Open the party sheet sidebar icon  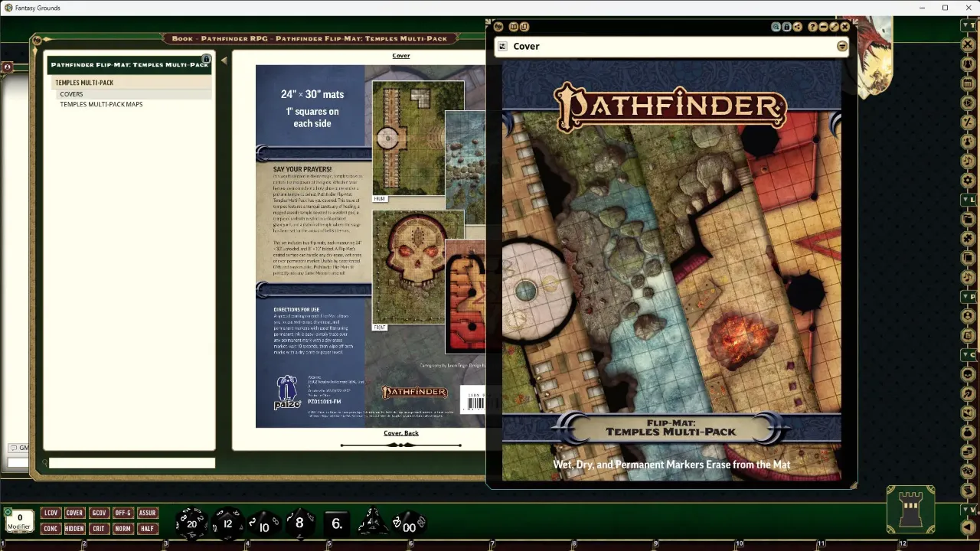pos(968,64)
